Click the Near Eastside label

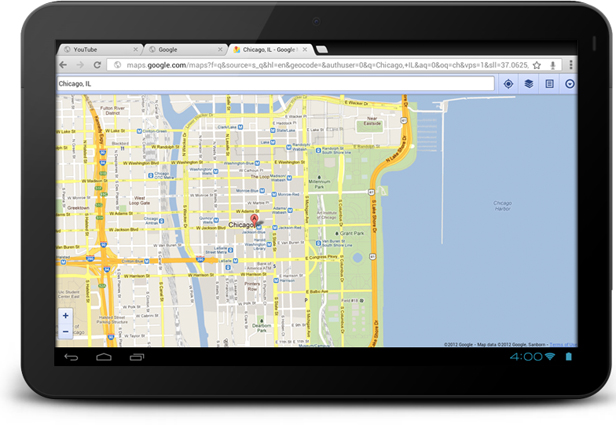(372, 121)
